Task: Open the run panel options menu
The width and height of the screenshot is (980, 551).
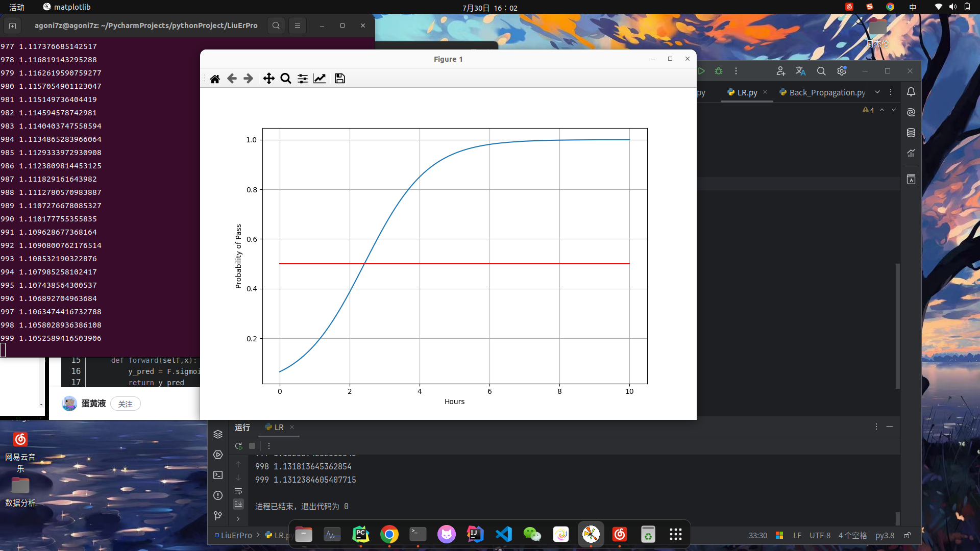Action: coord(876,427)
